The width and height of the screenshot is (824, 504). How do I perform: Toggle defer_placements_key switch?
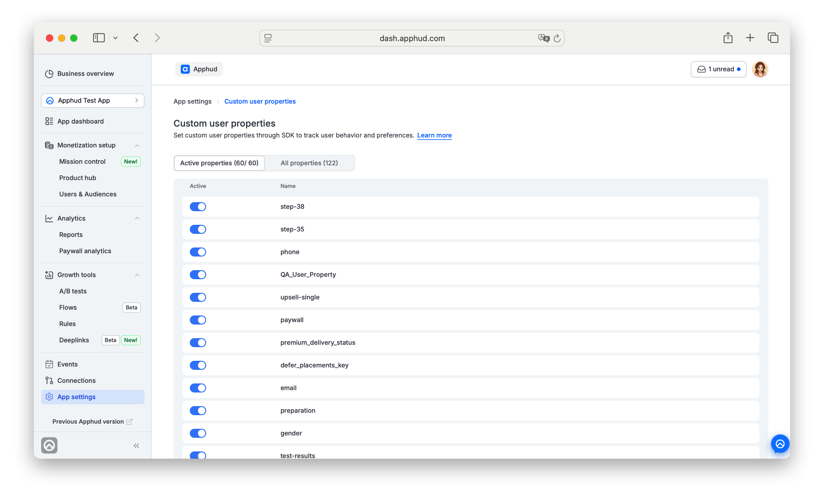click(198, 365)
